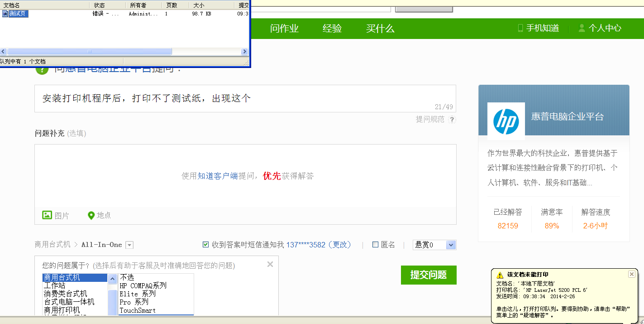Click the print queue horizontal scrollbar thumb
Viewport: 644px width, 324px height.
[89, 52]
